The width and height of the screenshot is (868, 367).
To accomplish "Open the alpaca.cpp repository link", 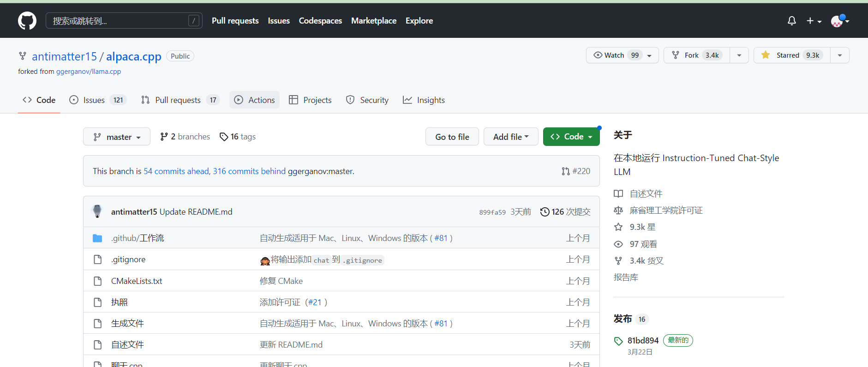I will tap(134, 56).
